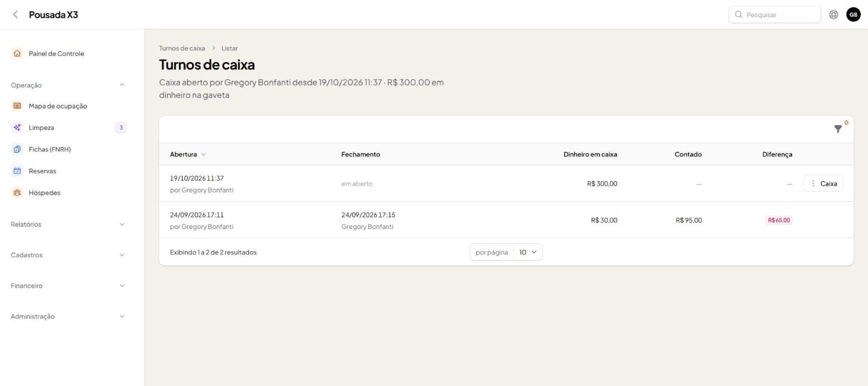The height and width of the screenshot is (386, 868).
Task: Click the R$ 65,00 difference badge
Action: (x=779, y=220)
